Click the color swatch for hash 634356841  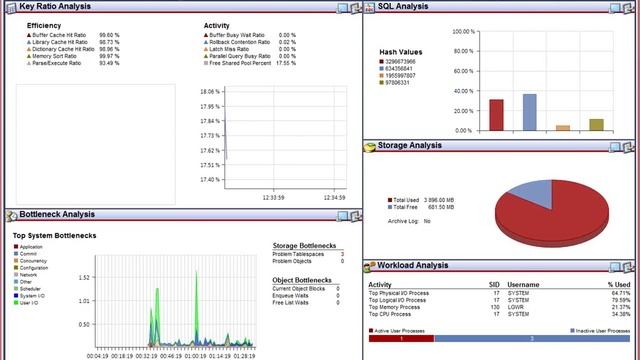[x=382, y=69]
